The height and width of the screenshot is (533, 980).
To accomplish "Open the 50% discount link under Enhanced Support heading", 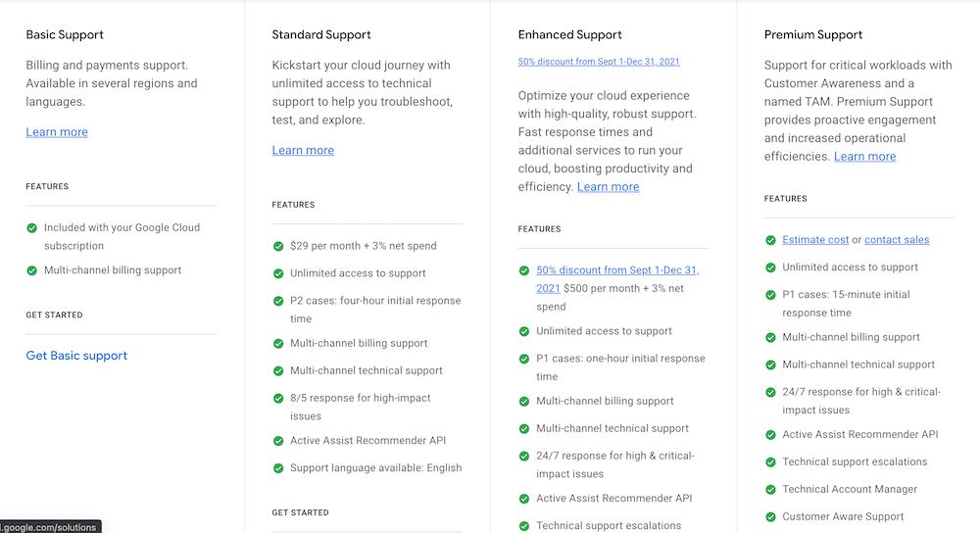I will click(599, 62).
